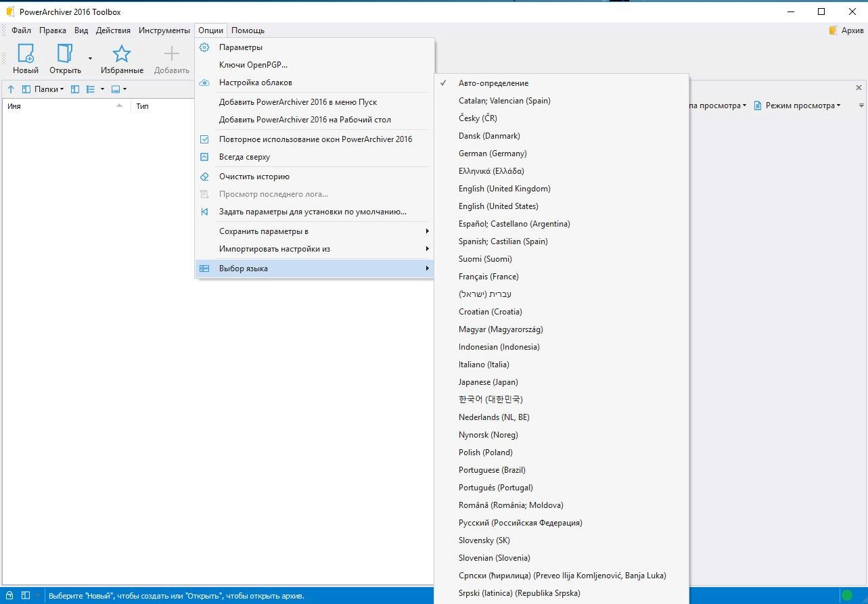The image size is (868, 604).
Task: Toggle the Всегда сверху option
Action: (x=315, y=157)
